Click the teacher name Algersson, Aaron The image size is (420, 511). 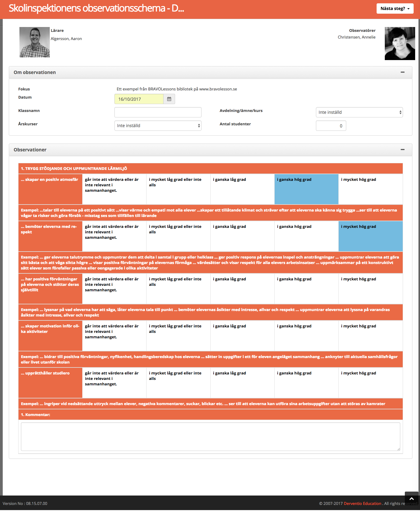click(x=66, y=39)
